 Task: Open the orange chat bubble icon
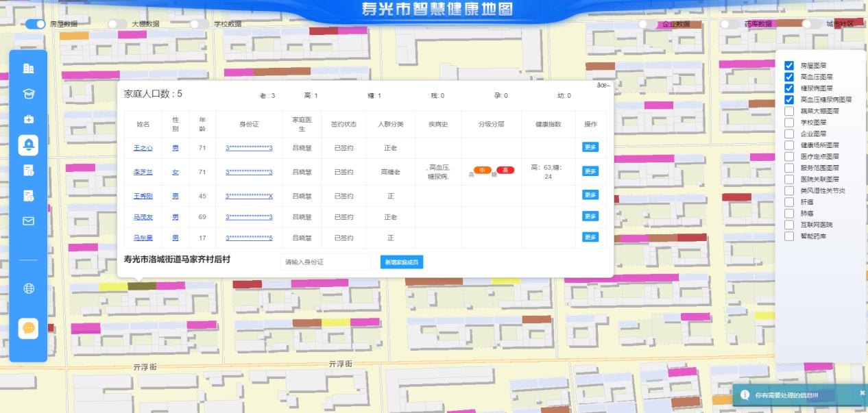pyautogui.click(x=29, y=328)
